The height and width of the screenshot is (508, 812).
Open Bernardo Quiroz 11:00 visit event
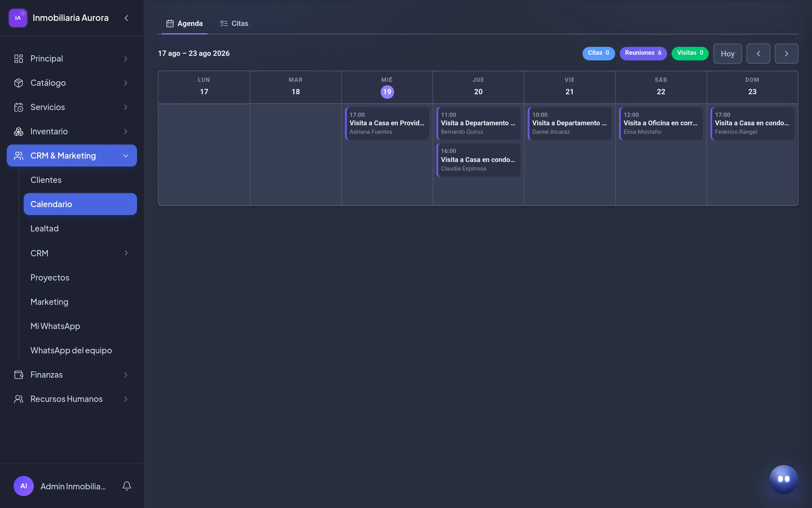click(x=478, y=123)
